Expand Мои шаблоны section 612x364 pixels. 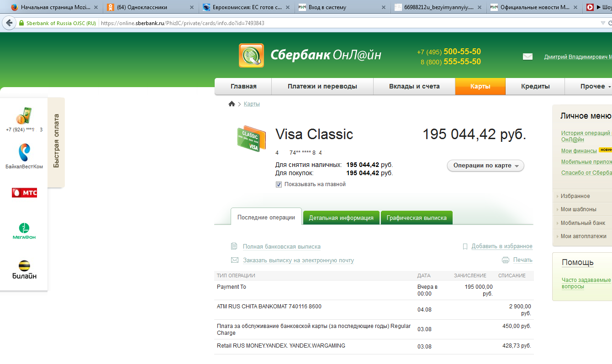(582, 209)
